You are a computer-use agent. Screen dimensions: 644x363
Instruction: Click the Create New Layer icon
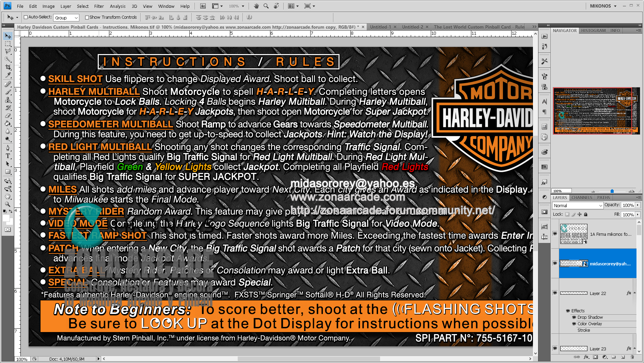[623, 358]
